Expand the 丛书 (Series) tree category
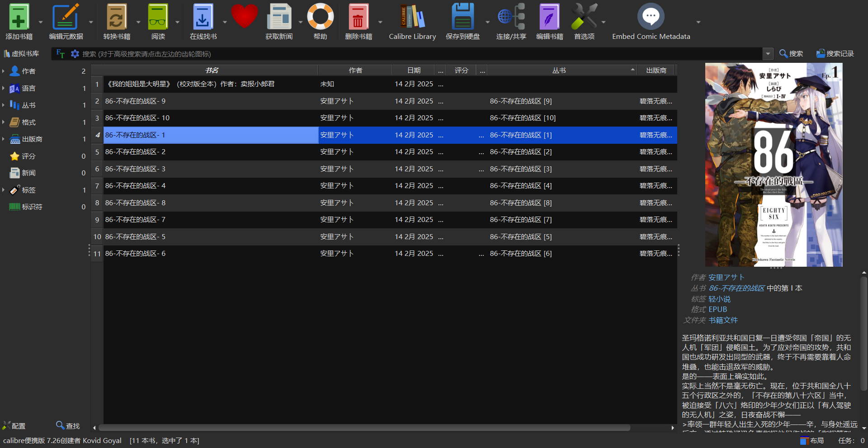The height and width of the screenshot is (448, 868). pos(3,105)
